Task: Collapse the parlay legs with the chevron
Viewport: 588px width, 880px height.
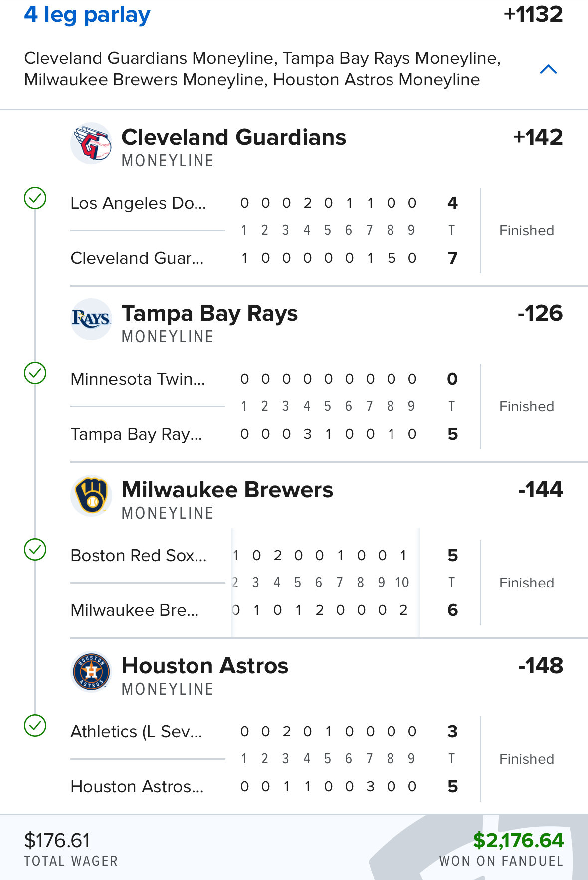Action: pyautogui.click(x=548, y=69)
